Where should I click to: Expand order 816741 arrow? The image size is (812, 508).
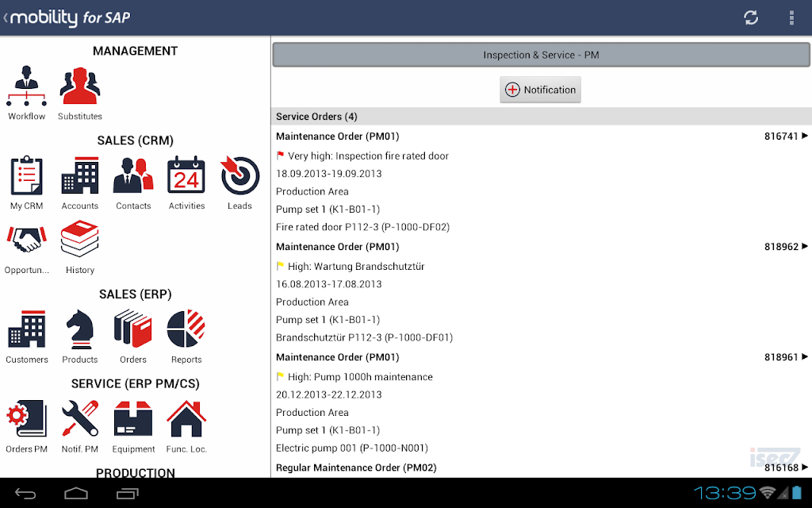click(x=805, y=136)
